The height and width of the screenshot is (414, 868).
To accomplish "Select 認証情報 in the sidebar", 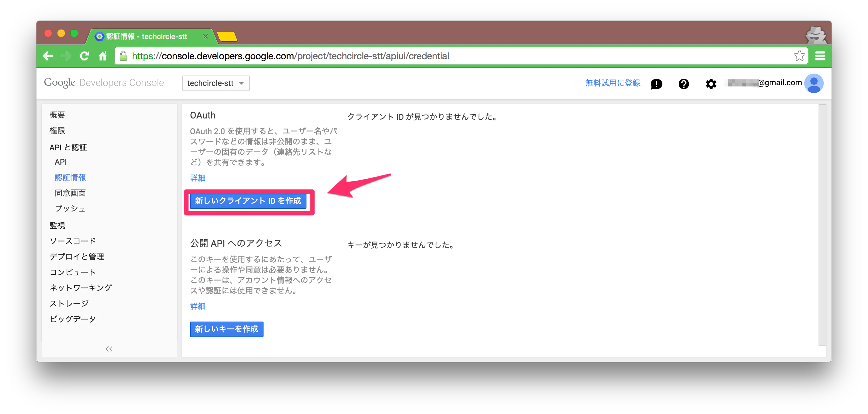I will pos(70,177).
